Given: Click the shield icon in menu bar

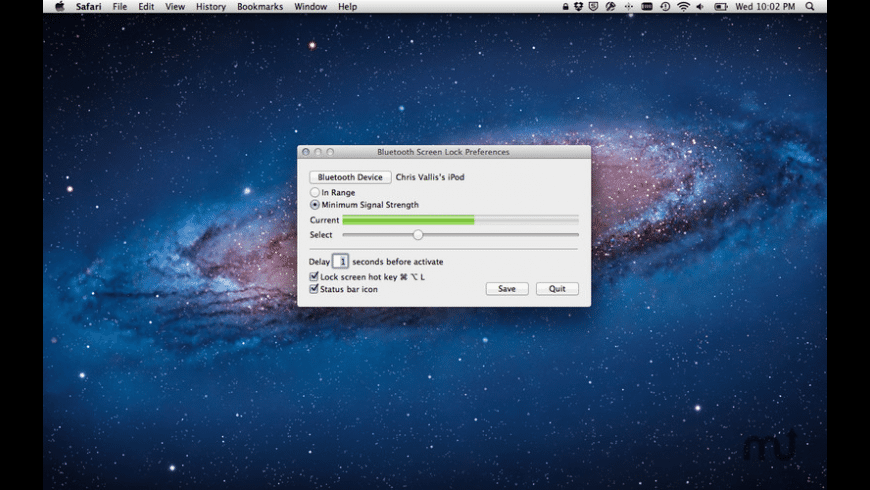Looking at the screenshot, I should (594, 7).
